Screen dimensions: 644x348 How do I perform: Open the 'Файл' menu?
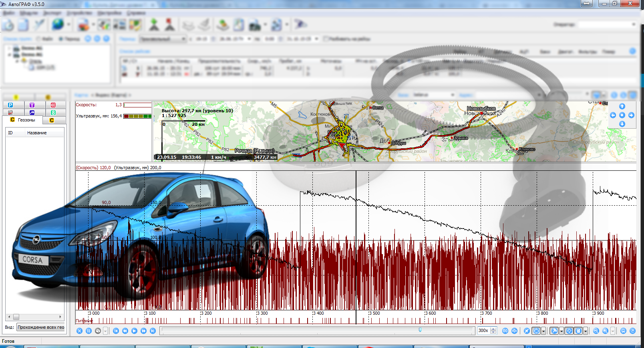click(8, 13)
